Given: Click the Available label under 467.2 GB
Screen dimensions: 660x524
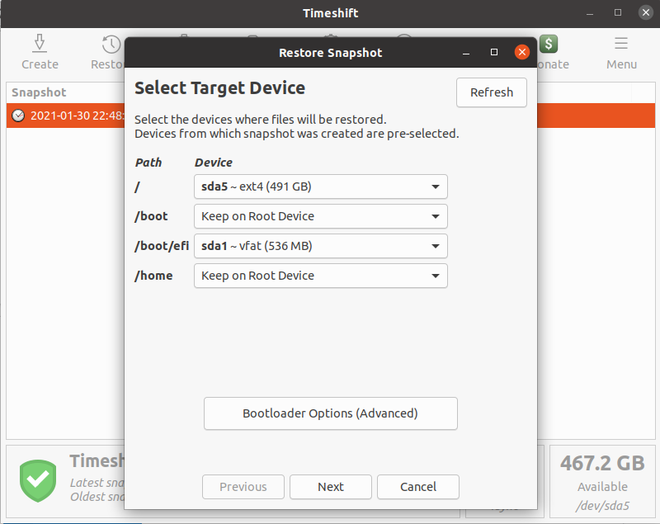Looking at the screenshot, I should 602,487.
